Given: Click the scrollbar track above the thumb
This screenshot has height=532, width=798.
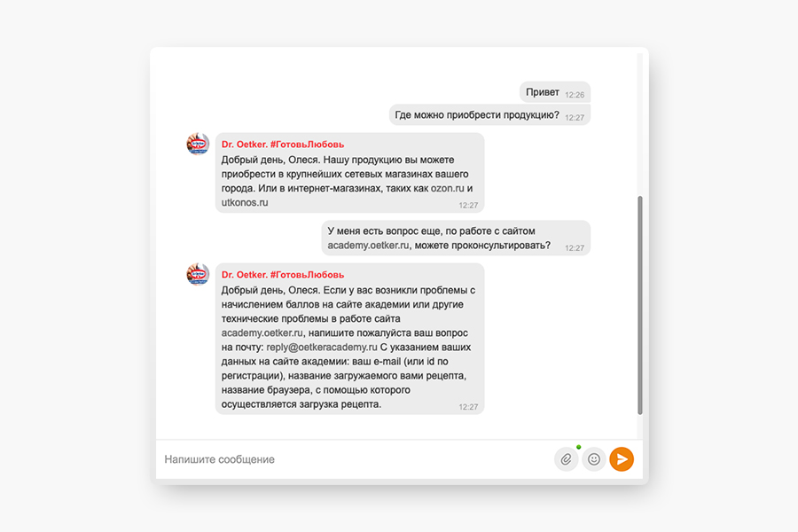Looking at the screenshot, I should click(639, 124).
